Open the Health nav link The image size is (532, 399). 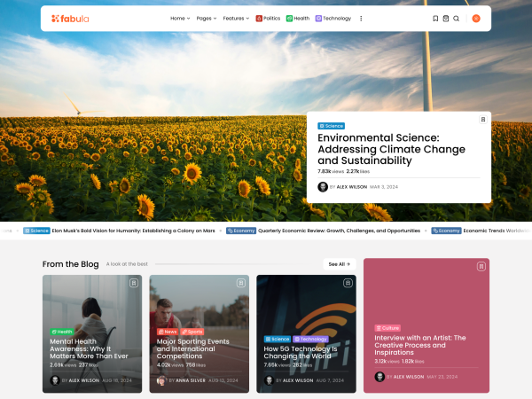(298, 19)
